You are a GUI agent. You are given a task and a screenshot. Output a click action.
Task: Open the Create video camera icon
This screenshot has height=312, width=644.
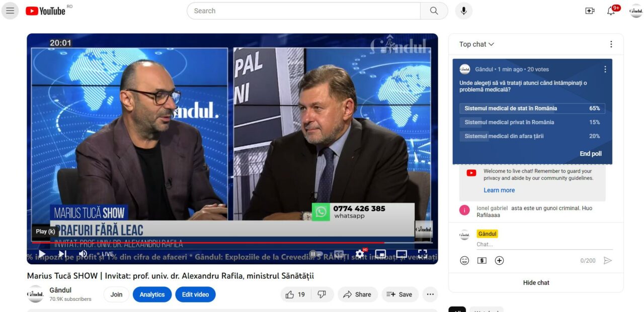point(590,11)
